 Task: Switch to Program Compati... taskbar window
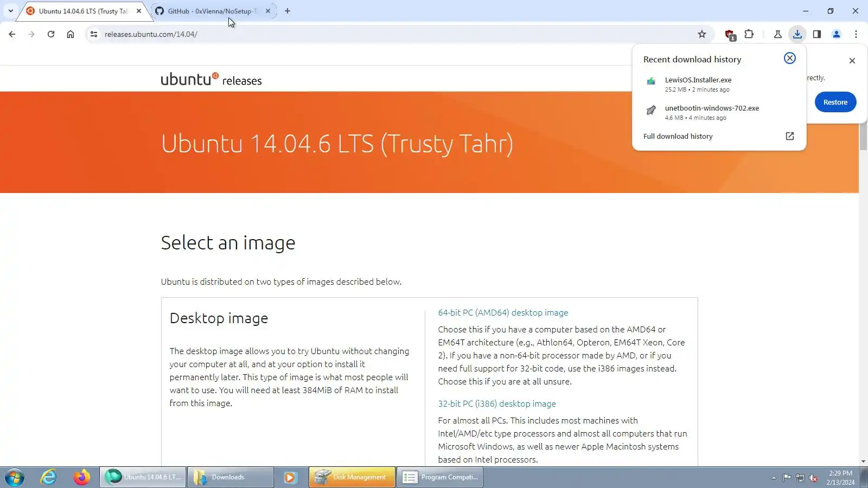click(x=440, y=477)
